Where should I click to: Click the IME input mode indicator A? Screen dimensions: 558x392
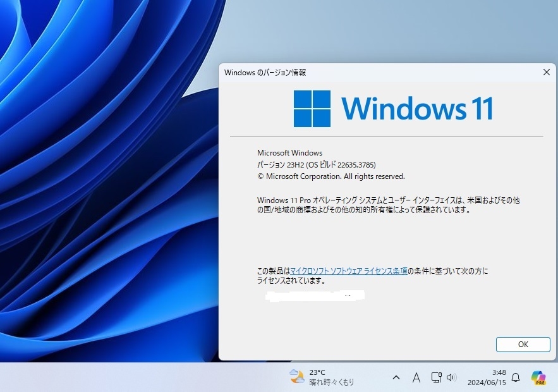[x=416, y=377]
